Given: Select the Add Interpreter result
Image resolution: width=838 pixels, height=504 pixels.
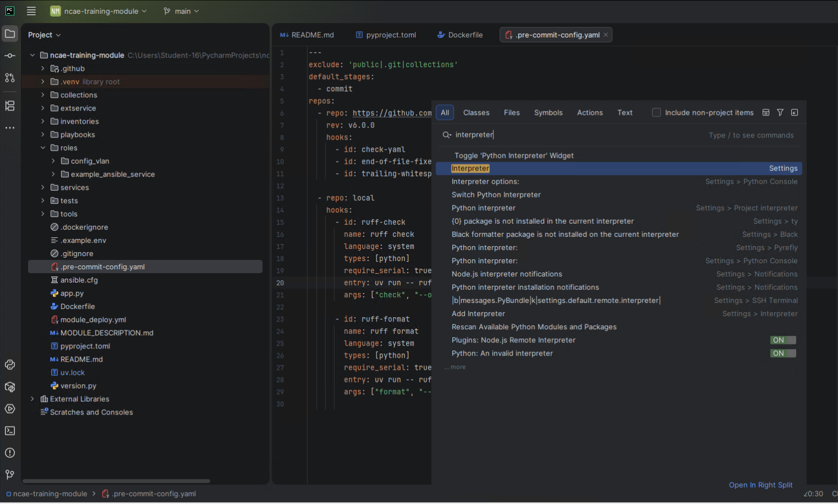Looking at the screenshot, I should tap(619, 314).
